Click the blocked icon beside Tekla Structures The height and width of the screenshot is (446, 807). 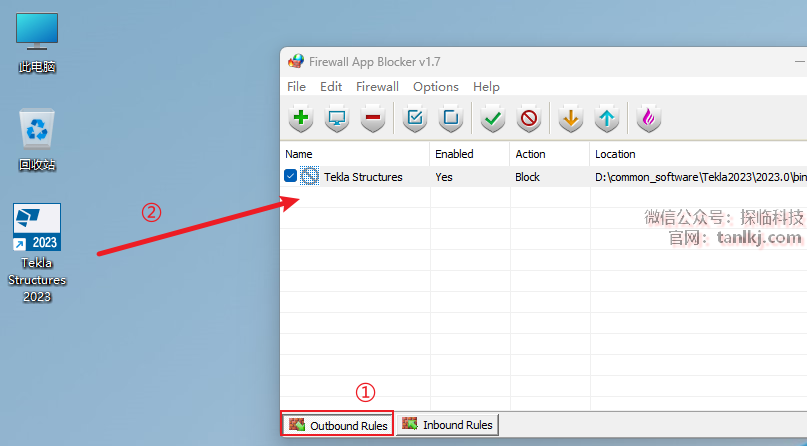click(x=309, y=176)
